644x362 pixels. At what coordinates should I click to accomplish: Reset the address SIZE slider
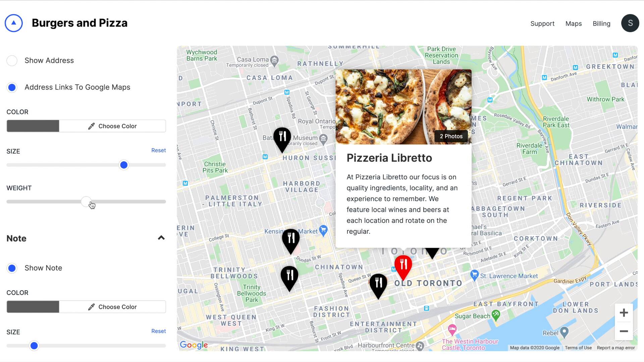coord(158,150)
